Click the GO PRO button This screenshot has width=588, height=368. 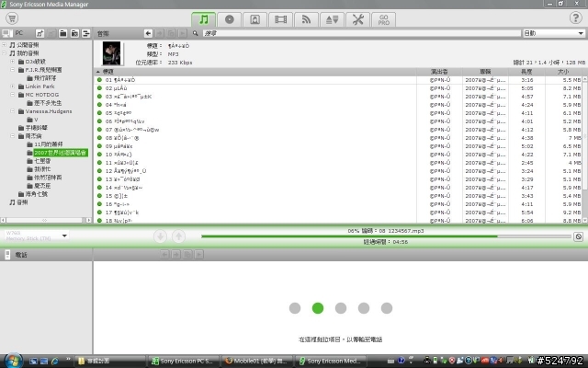pyautogui.click(x=384, y=19)
